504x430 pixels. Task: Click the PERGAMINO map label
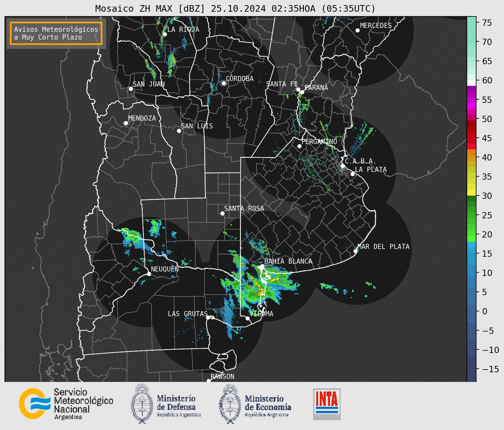pos(319,141)
